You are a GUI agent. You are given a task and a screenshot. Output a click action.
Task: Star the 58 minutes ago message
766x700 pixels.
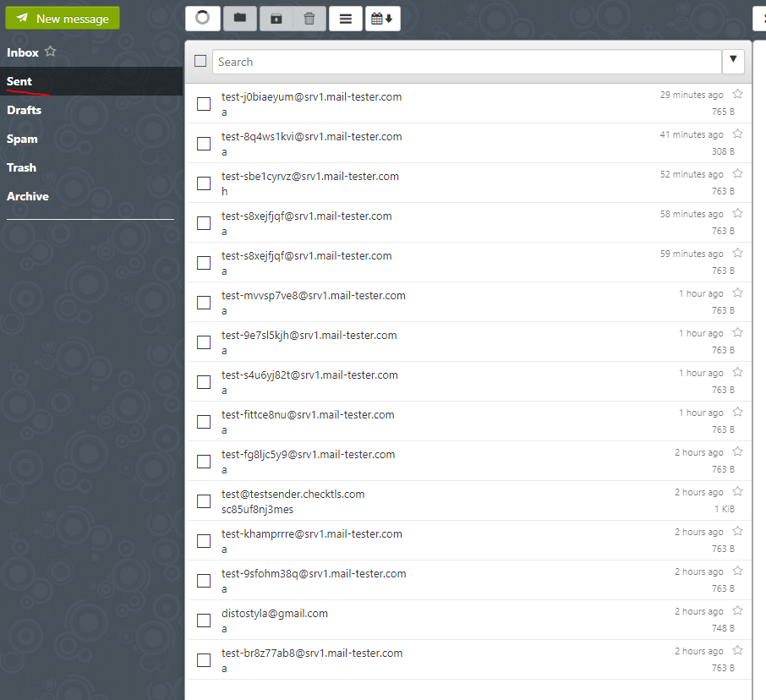(737, 213)
